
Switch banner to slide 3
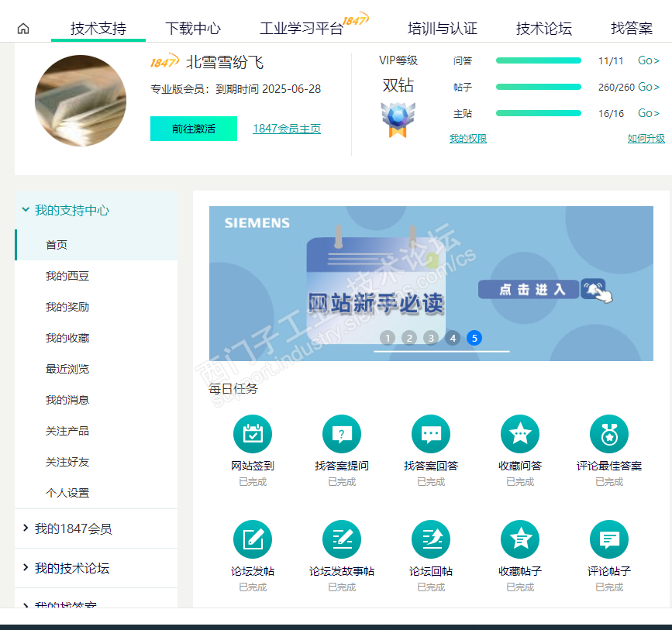(431, 338)
